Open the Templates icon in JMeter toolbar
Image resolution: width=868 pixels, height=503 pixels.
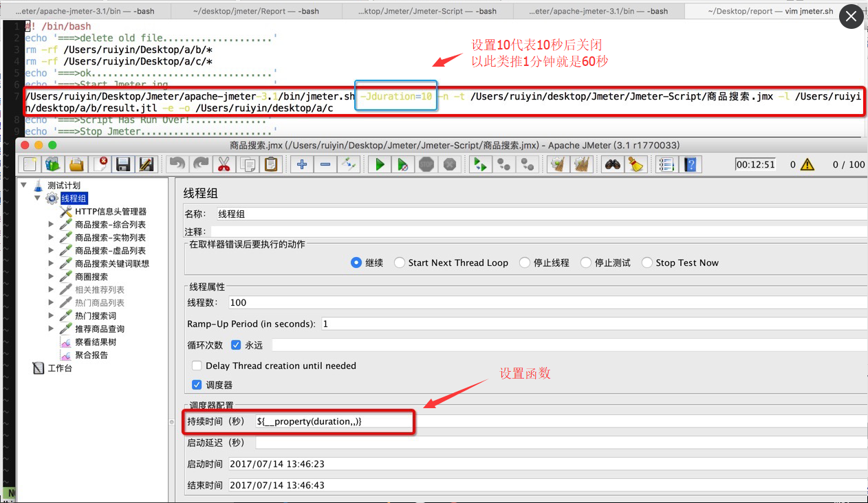pyautogui.click(x=53, y=164)
